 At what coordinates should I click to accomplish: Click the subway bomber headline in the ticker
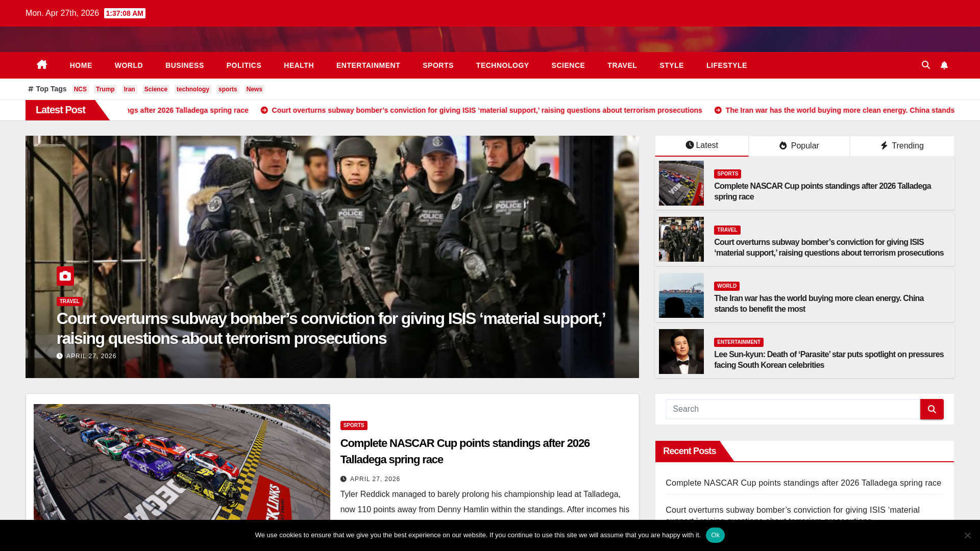click(481, 110)
